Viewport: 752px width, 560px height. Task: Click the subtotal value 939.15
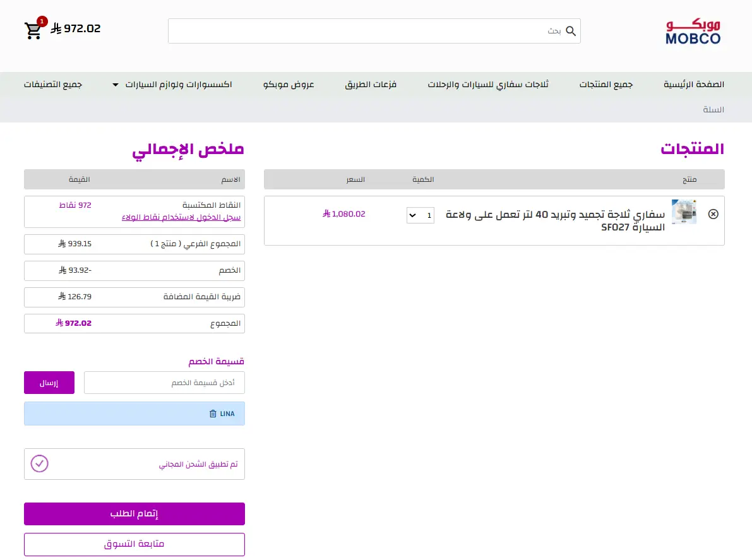(75, 244)
